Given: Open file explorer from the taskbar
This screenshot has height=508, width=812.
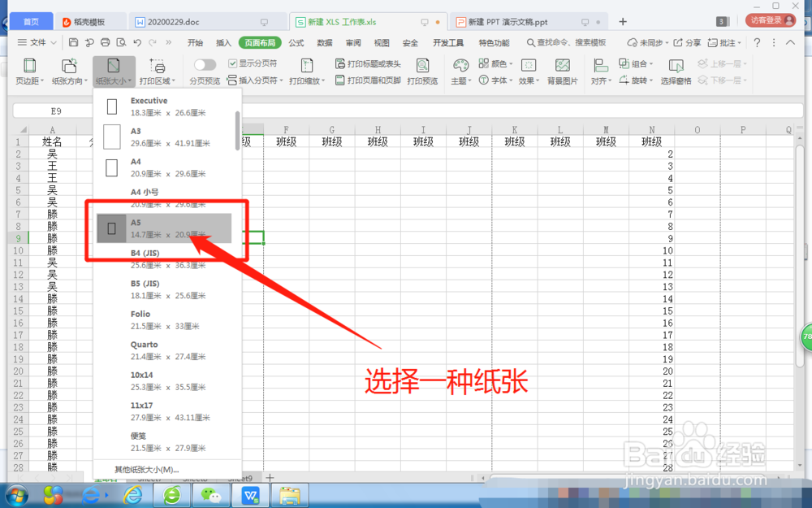Looking at the screenshot, I should point(290,496).
